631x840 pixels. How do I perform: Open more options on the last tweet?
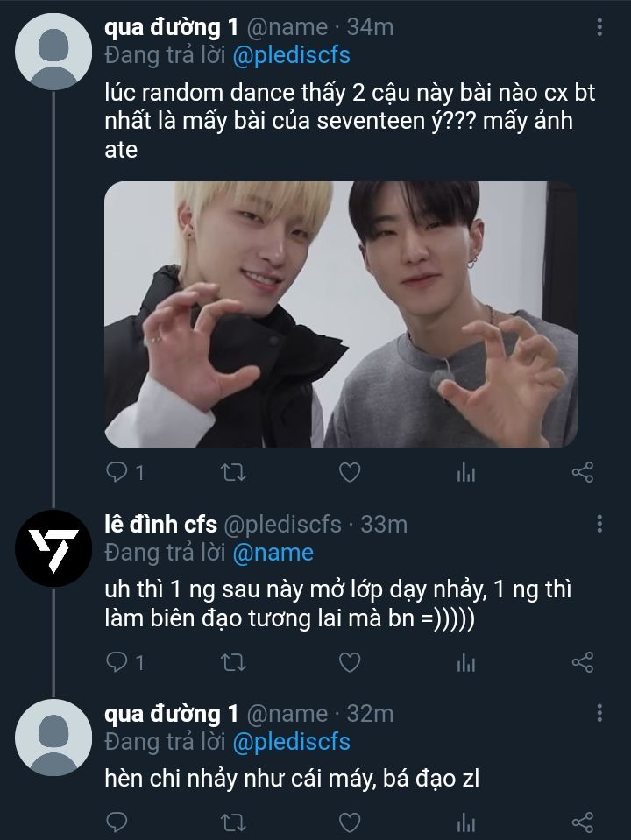(599, 713)
